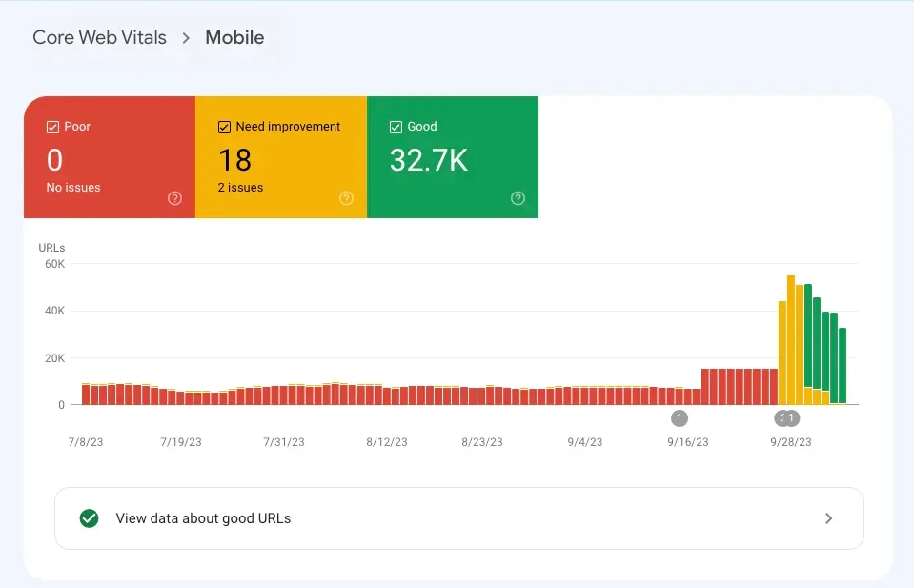Select the red Poor status card
The width and height of the screenshot is (914, 588).
coord(110,157)
